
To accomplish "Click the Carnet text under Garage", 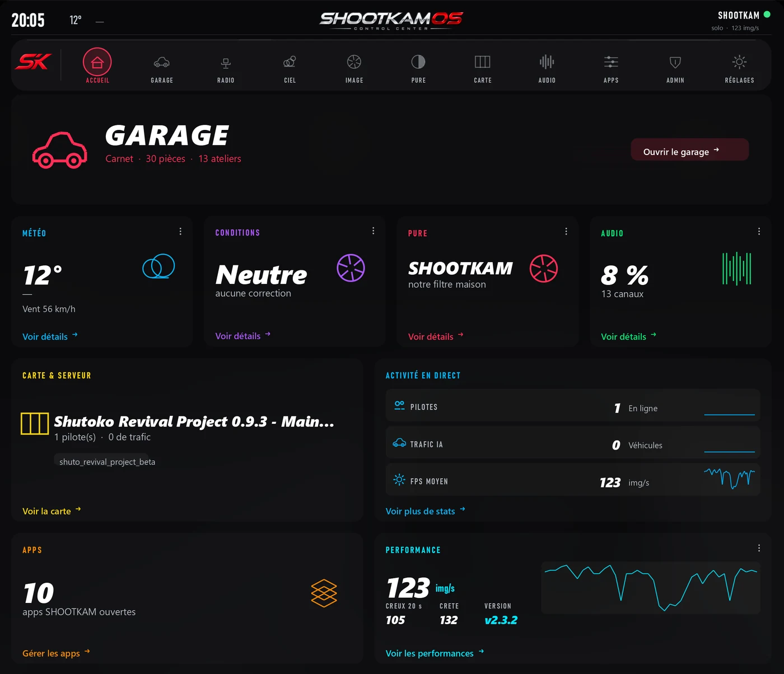I will pyautogui.click(x=119, y=159).
